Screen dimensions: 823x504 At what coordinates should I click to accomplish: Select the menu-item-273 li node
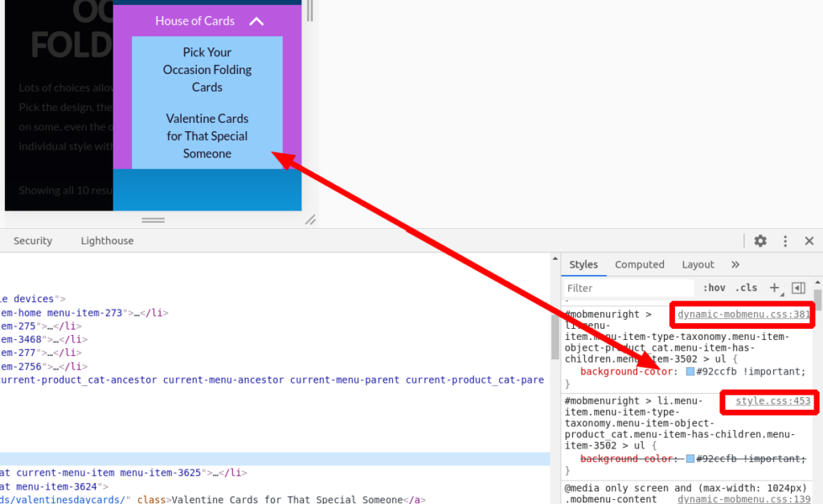tap(84, 313)
